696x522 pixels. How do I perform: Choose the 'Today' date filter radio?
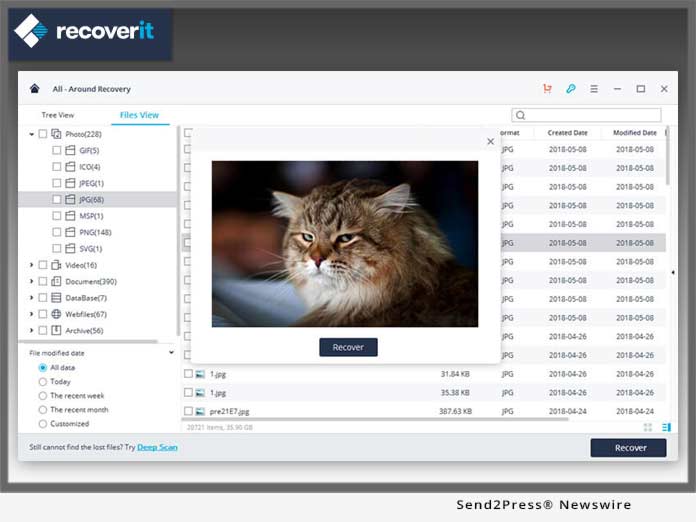tap(42, 381)
